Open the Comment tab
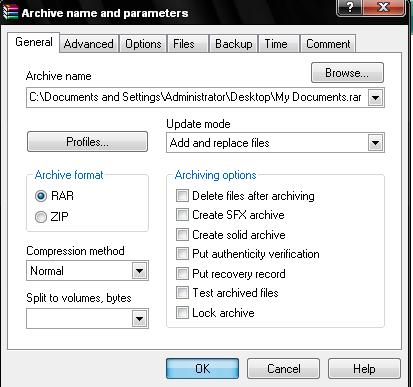This screenshot has height=387, width=413. tap(328, 44)
